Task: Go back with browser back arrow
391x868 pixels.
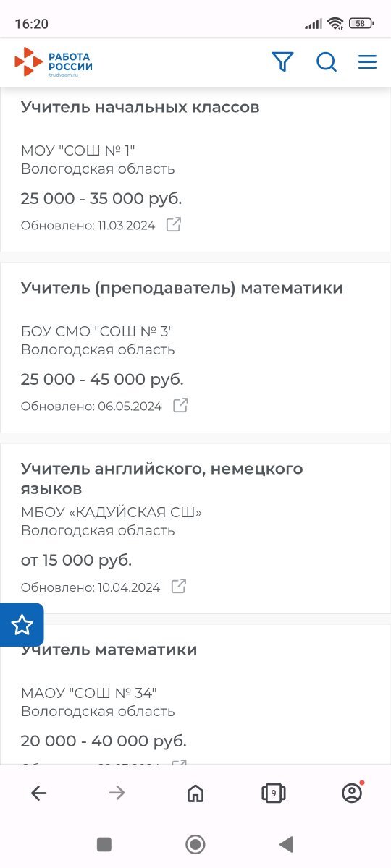Action: coord(39,793)
